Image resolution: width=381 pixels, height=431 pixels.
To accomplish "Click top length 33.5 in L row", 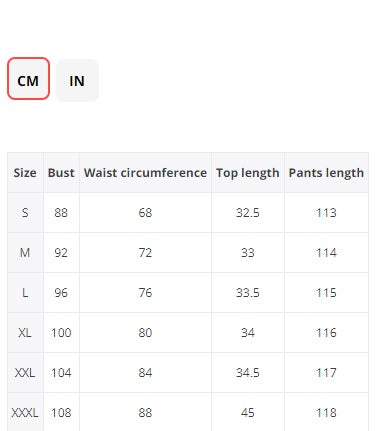I will [248, 293].
